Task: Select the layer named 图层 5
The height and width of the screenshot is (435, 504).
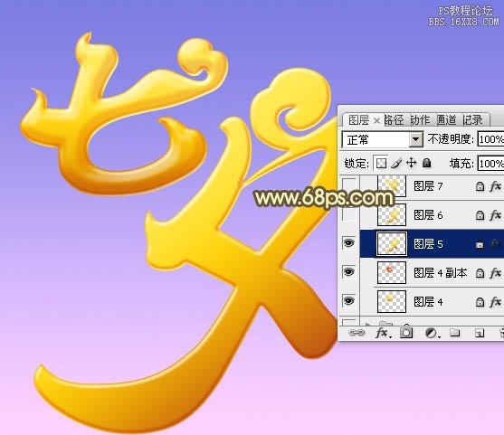Action: 428,244
